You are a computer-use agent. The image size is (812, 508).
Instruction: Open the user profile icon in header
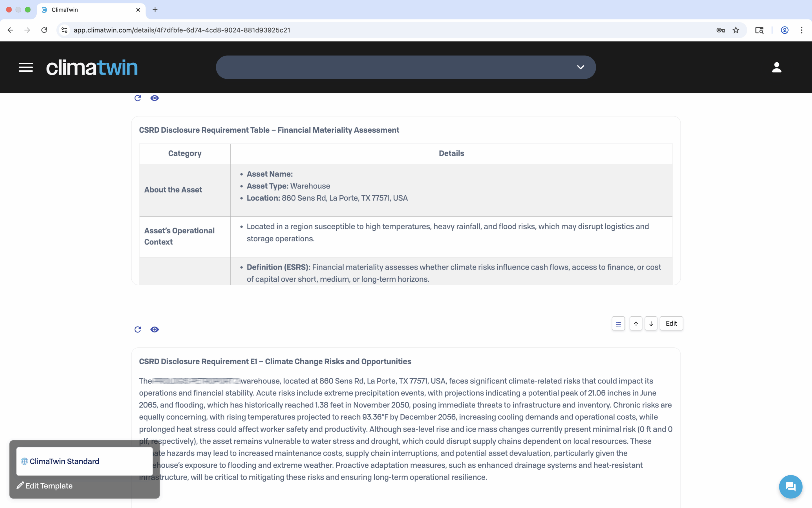point(776,67)
